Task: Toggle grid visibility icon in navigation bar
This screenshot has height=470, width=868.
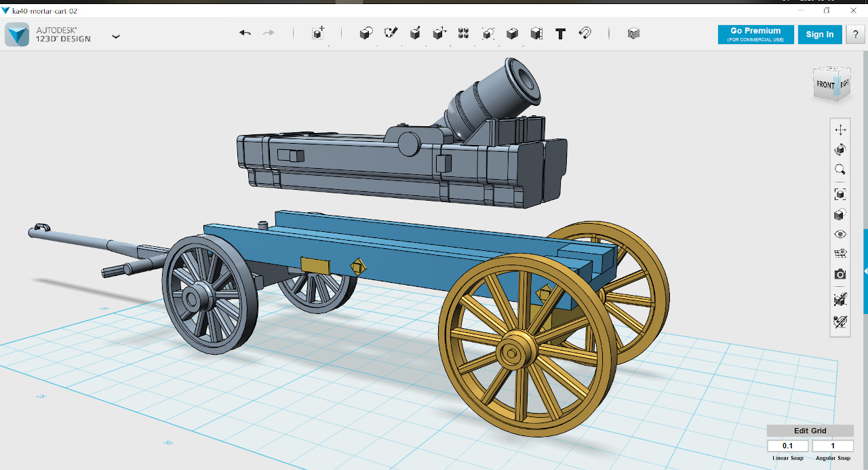Action: coord(840,254)
